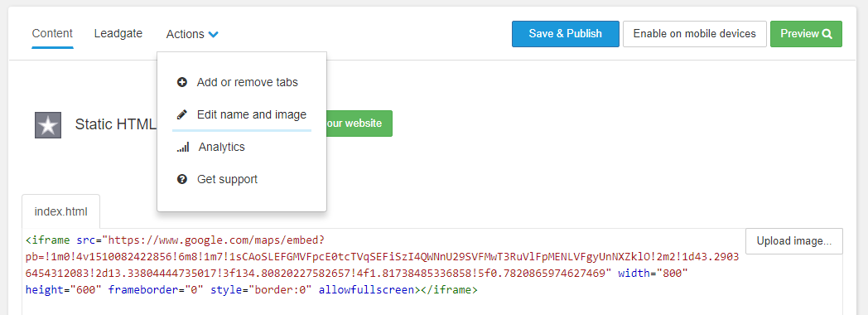The image size is (868, 315).
Task: Click the star icon next to Static HTML
Action: click(x=48, y=124)
